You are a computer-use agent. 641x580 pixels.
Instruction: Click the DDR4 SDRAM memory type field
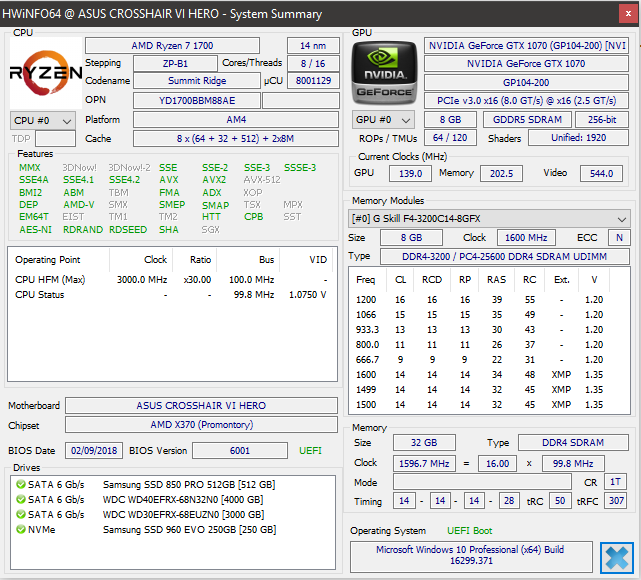(573, 443)
